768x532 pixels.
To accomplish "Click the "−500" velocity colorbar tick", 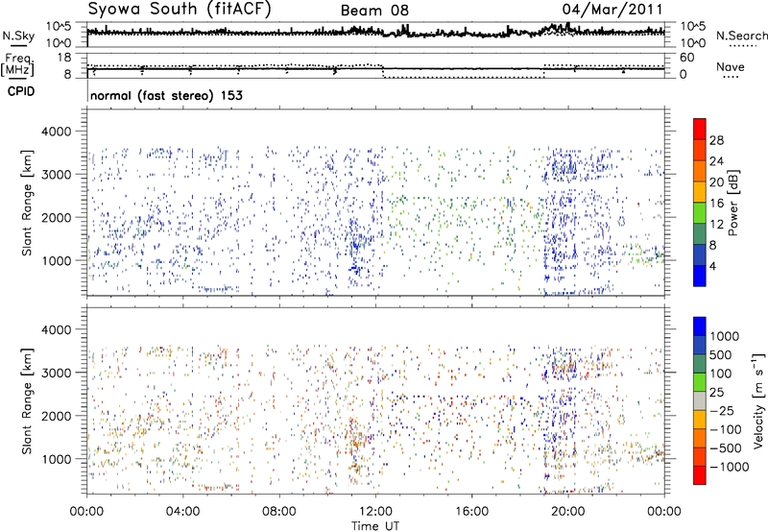I will (726, 448).
